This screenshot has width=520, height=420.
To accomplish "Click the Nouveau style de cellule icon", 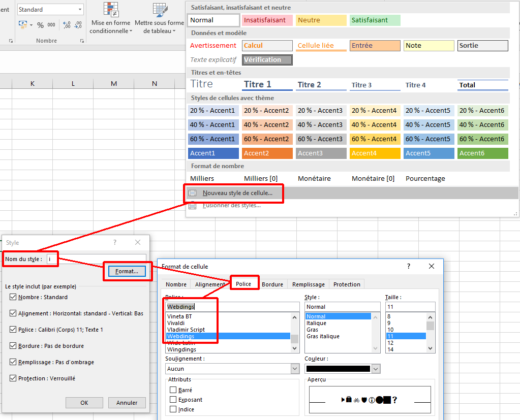I will pyautogui.click(x=193, y=193).
